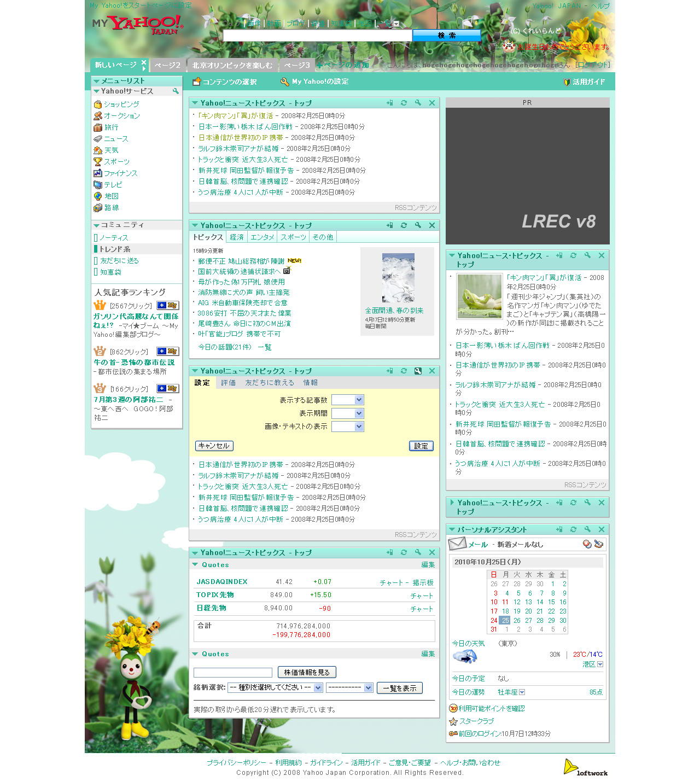Click the プライバシーポリシー footer link
The height and width of the screenshot is (782, 700).
[236, 762]
